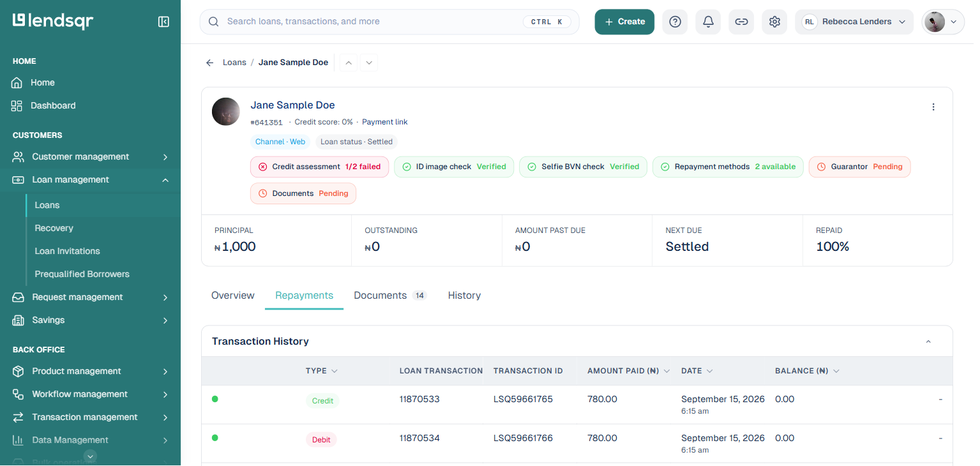Click the Create button
Viewport: 980px width, 466px height.
coord(624,22)
